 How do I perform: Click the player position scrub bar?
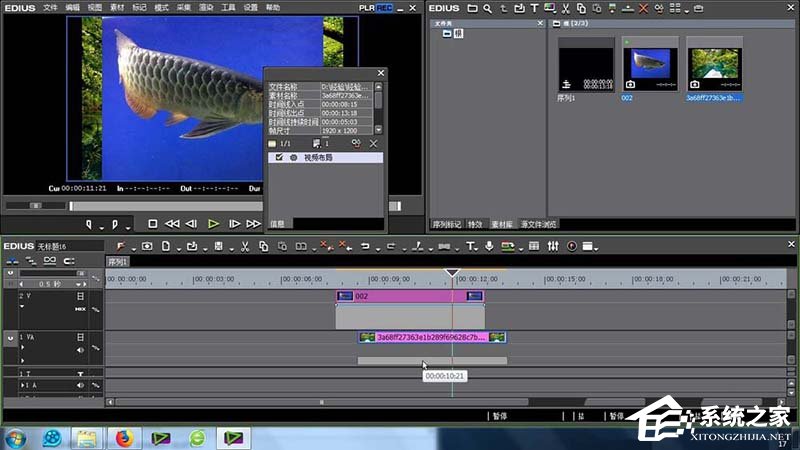(x=160, y=206)
